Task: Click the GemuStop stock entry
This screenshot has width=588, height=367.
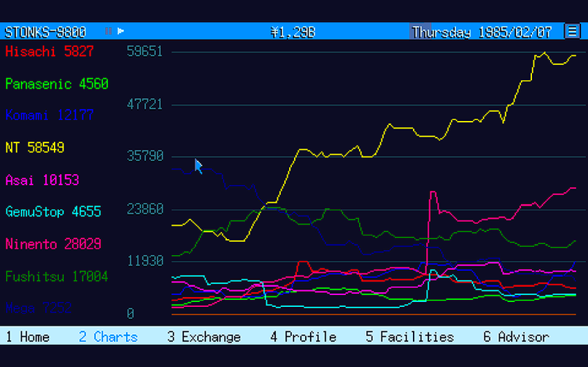Action: point(53,211)
